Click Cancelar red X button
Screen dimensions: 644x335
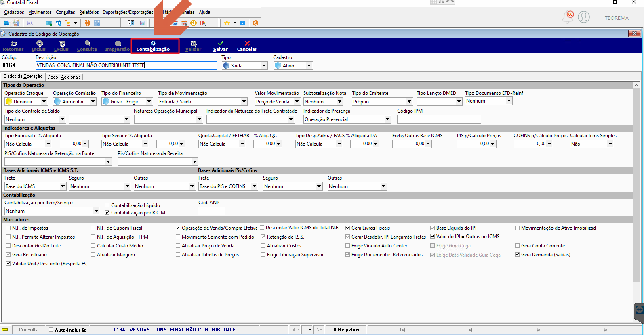247,46
